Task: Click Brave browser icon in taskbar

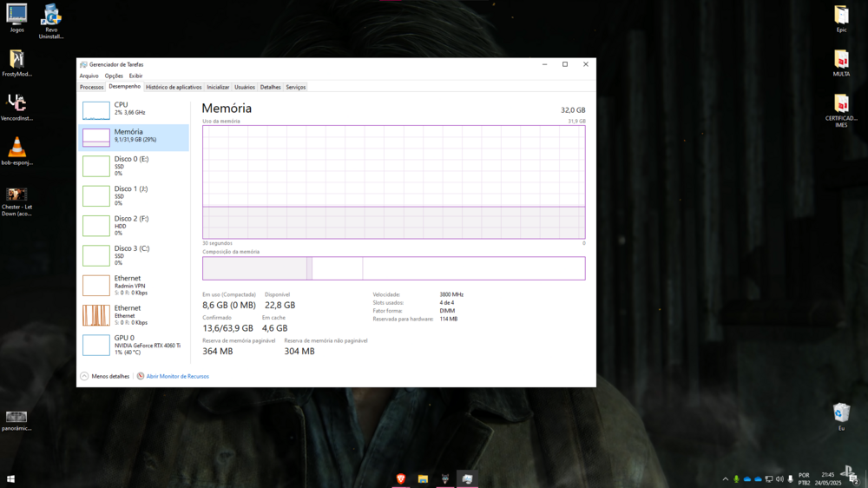Action: [x=401, y=479]
